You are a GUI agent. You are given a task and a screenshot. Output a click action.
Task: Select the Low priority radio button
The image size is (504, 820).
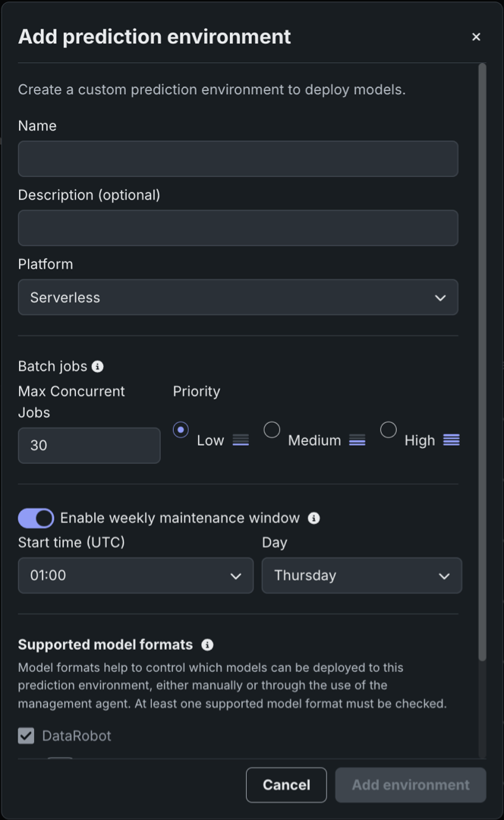point(181,430)
